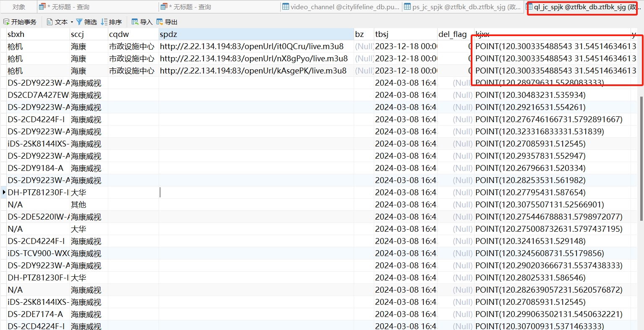Click the 开始事务 begin transaction icon

6,22
